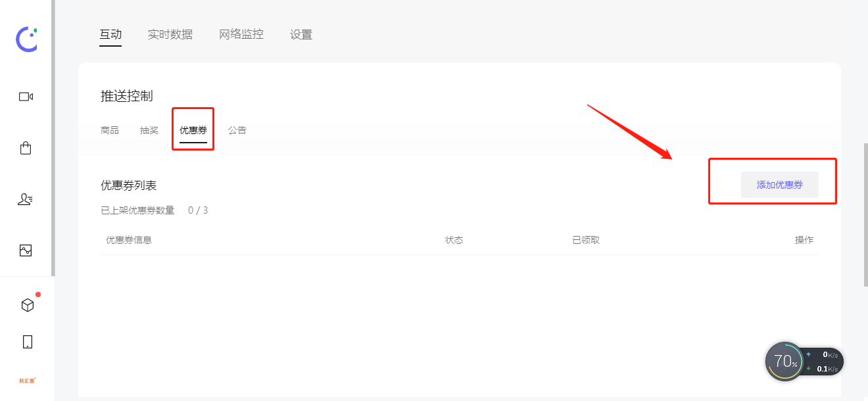
Task: Open the chart image data icon
Action: point(26,250)
